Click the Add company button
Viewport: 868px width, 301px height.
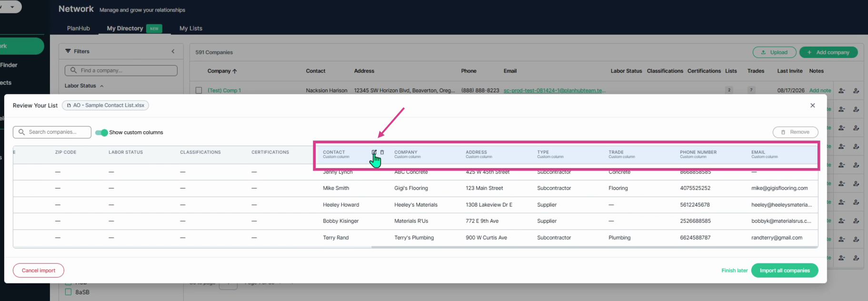coord(828,52)
